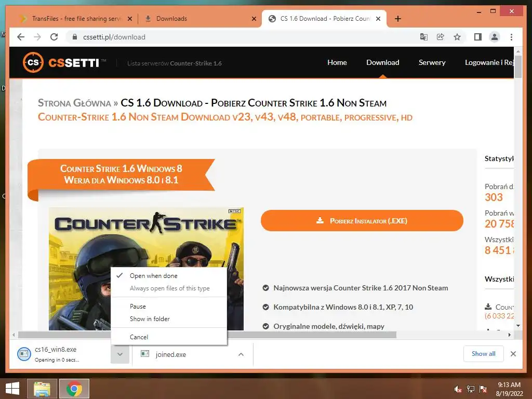This screenshot has width=532, height=399.
Task: Close the downloads bar
Action: pos(513,354)
